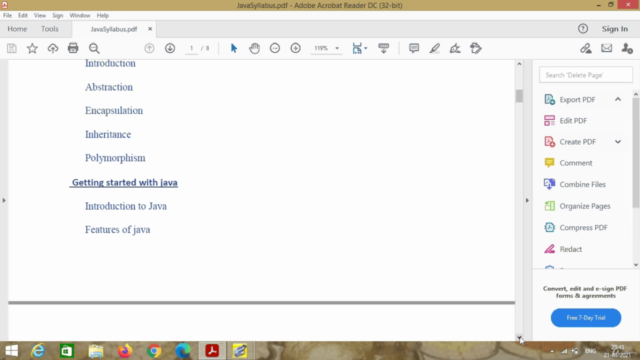Click the Search 'Delete Page' field

pos(586,75)
